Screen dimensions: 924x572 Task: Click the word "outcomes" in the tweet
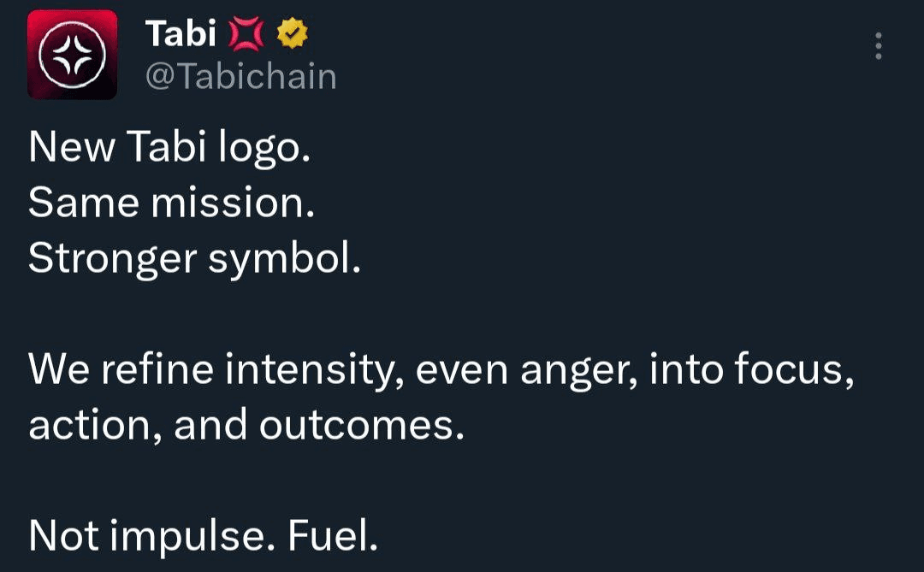click(x=361, y=426)
